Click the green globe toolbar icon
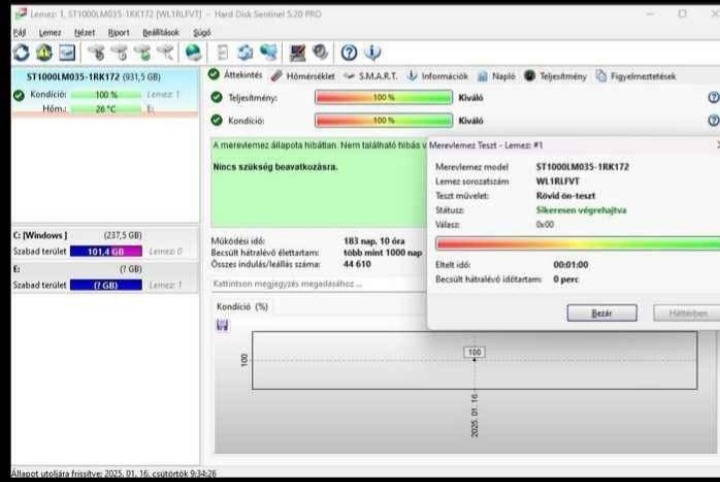 pyautogui.click(x=193, y=53)
